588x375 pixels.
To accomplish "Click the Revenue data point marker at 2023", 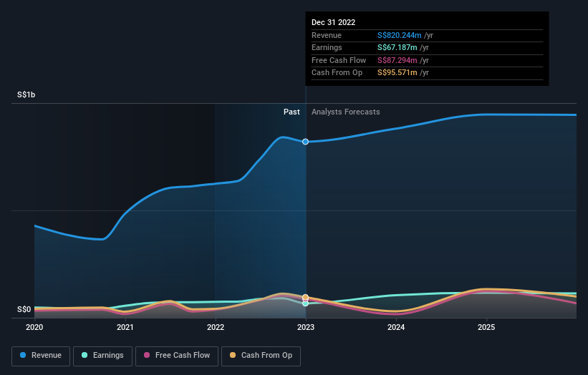I will 306,142.
